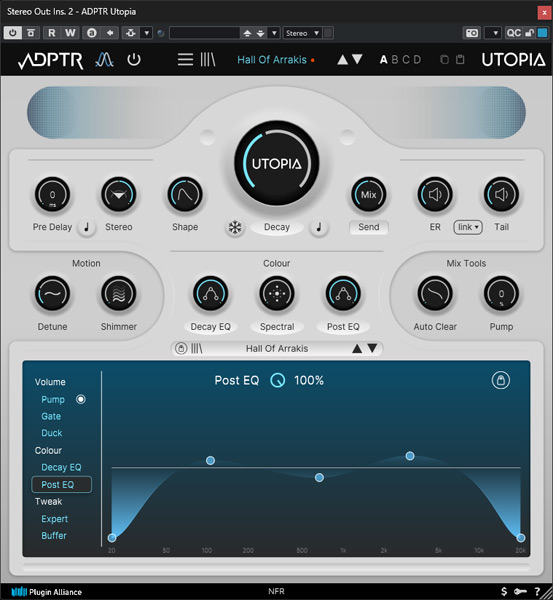This screenshot has height=600, width=553.
Task: Toggle Decay tempo sync note icon
Action: (x=319, y=227)
